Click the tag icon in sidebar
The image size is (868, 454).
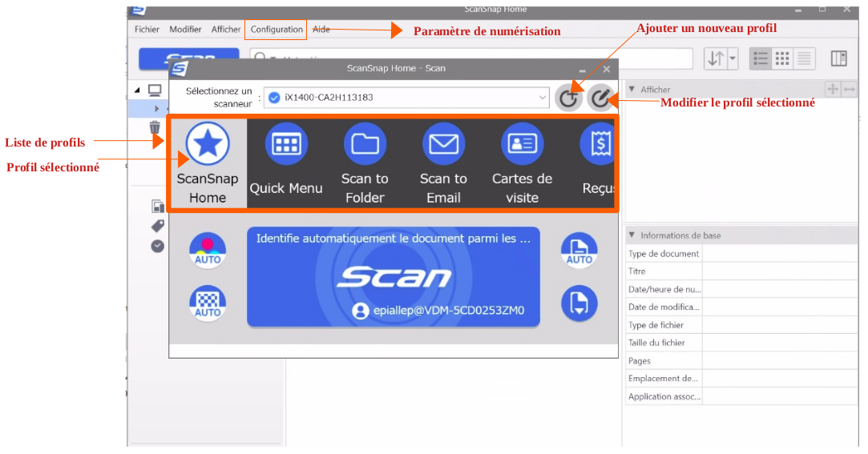tap(158, 226)
